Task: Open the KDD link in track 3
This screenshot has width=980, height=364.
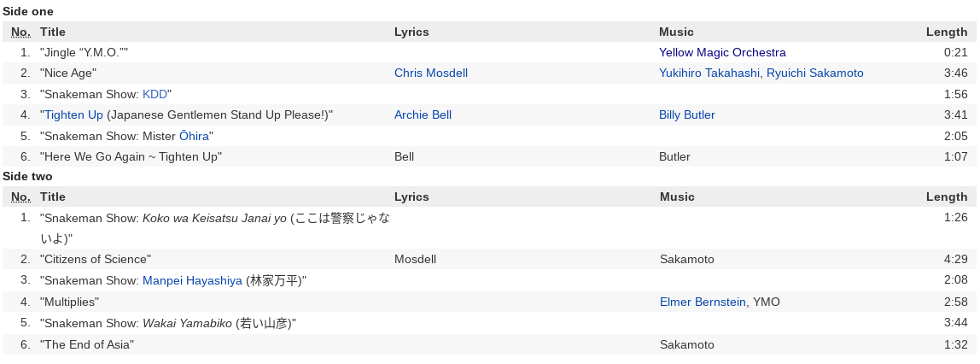Action: 155,95
